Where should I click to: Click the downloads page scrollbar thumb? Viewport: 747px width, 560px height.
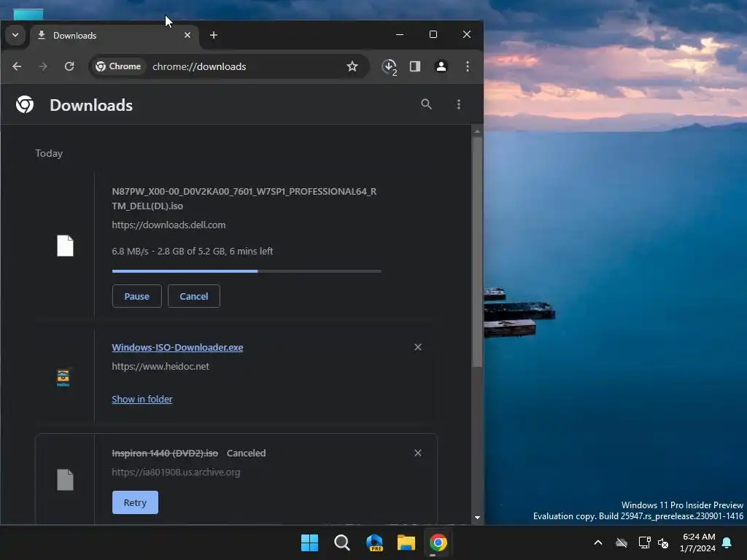(477, 252)
